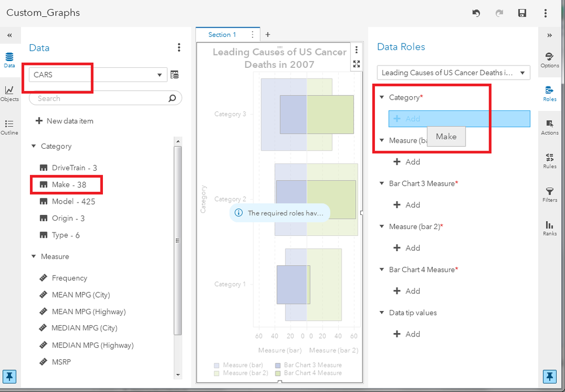Toggle the right pane pin button

point(549,376)
